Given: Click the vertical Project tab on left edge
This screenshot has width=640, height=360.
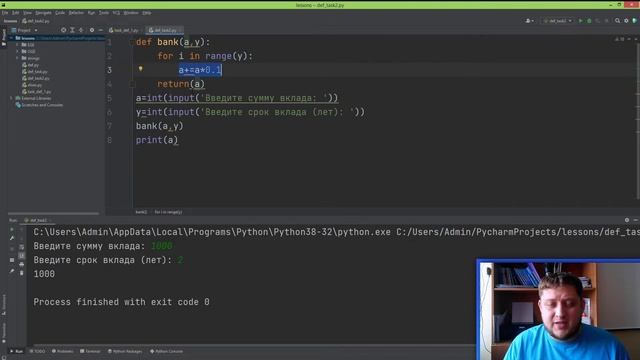Looking at the screenshot, I should [4, 38].
